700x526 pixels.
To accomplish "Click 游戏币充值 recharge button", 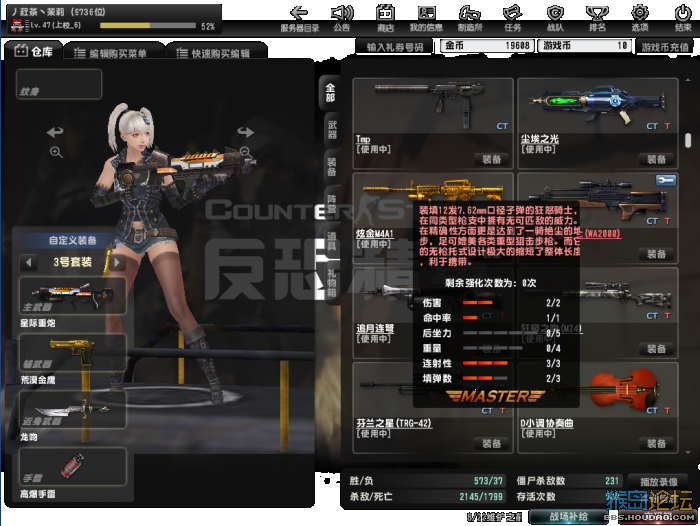I will (665, 46).
